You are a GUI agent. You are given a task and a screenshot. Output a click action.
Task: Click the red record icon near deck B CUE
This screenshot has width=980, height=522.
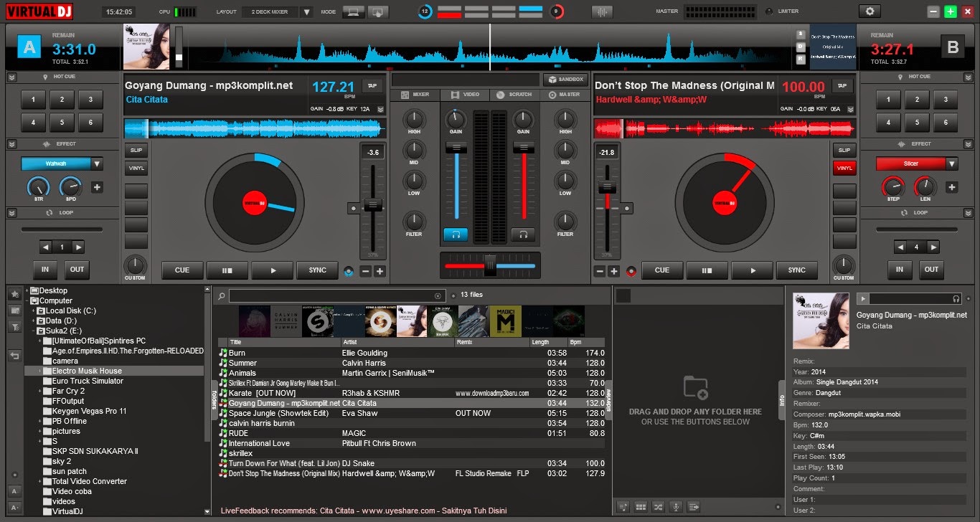coord(631,271)
